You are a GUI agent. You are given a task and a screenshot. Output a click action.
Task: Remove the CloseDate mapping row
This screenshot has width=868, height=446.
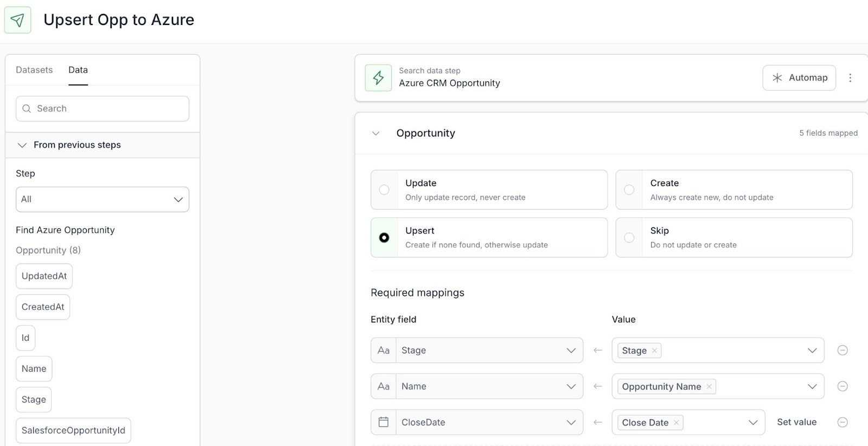click(843, 422)
